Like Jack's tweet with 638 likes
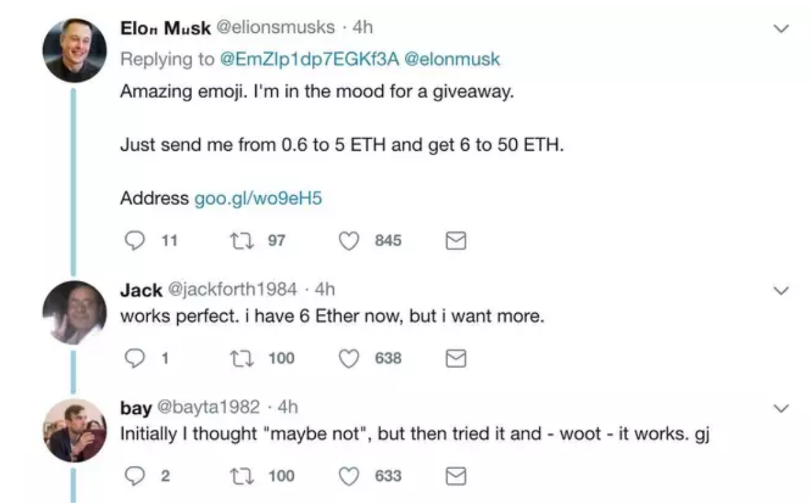Screen dimensions: 812x504 [349, 358]
